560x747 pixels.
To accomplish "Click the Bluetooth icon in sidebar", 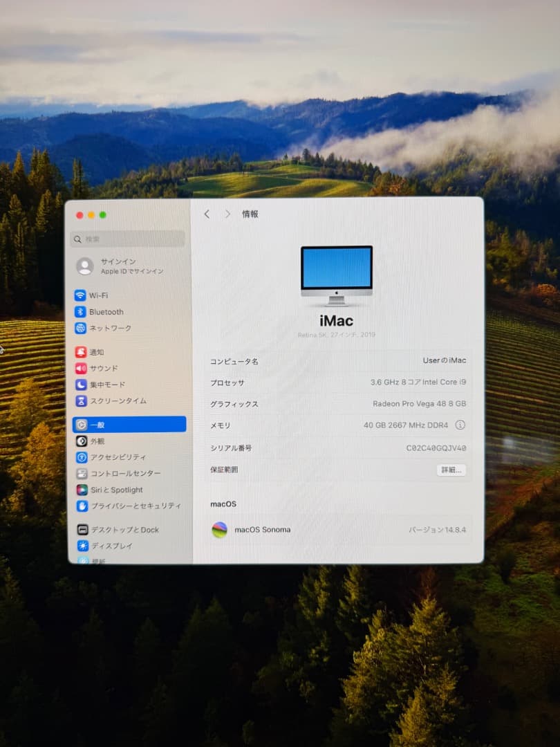I will [x=80, y=311].
